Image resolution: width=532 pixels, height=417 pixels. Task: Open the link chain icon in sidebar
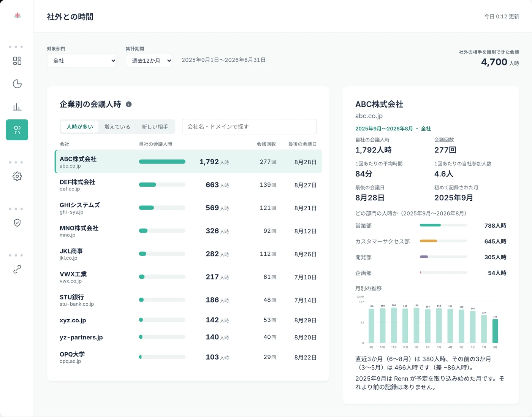point(17,269)
